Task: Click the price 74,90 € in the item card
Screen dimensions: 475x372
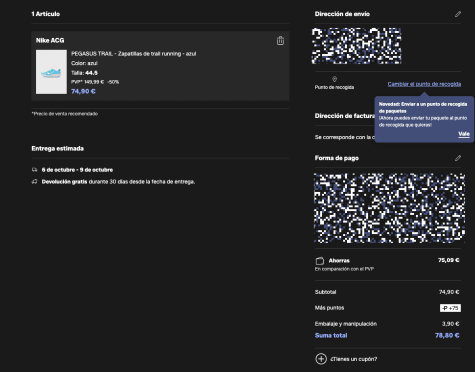Action: pyautogui.click(x=83, y=91)
